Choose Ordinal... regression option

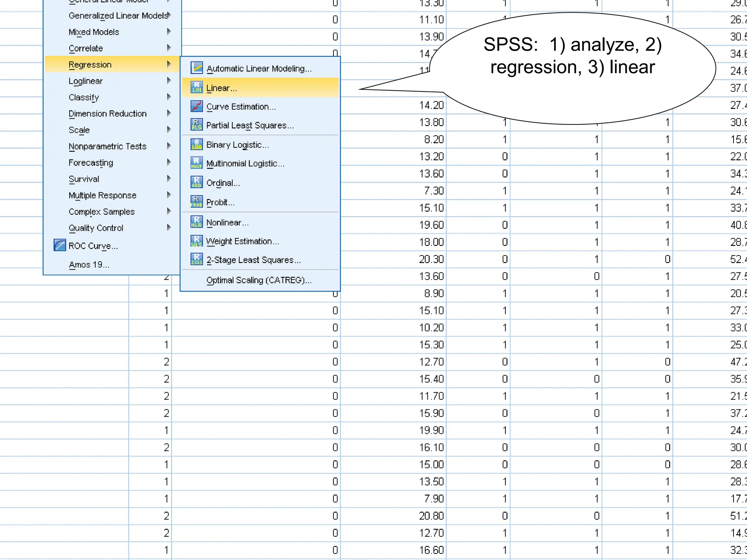[x=260, y=183]
